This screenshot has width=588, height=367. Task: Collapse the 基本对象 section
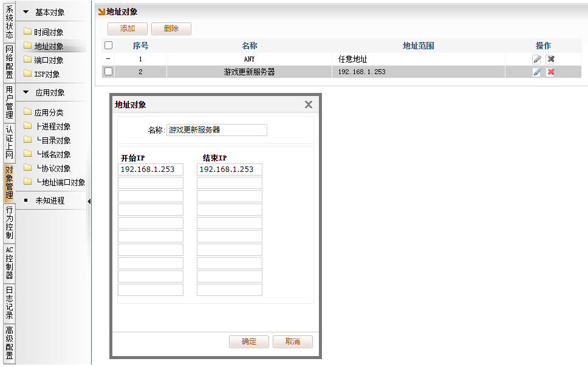pyautogui.click(x=26, y=12)
